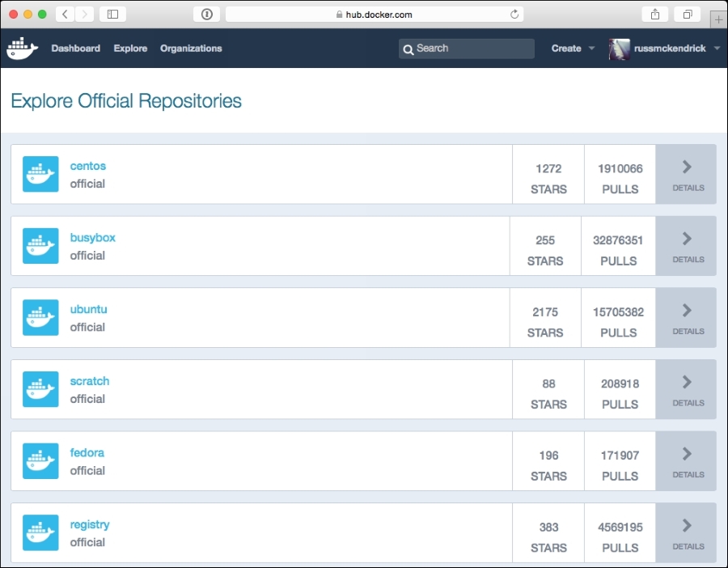Viewport: 728px width, 568px height.
Task: Click the fedora 171907 PULLS cell
Action: coord(620,461)
